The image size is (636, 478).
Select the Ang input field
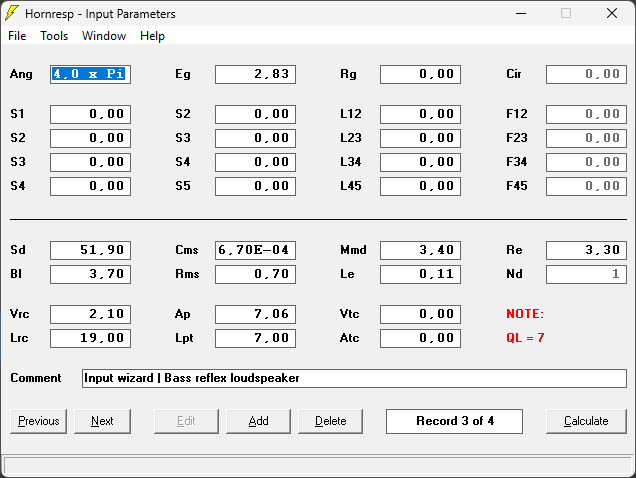click(x=90, y=74)
